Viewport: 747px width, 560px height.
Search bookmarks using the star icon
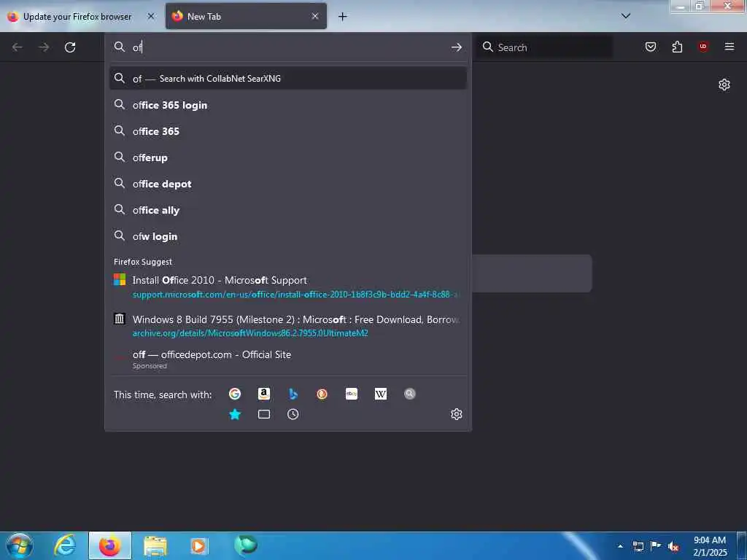click(x=234, y=414)
